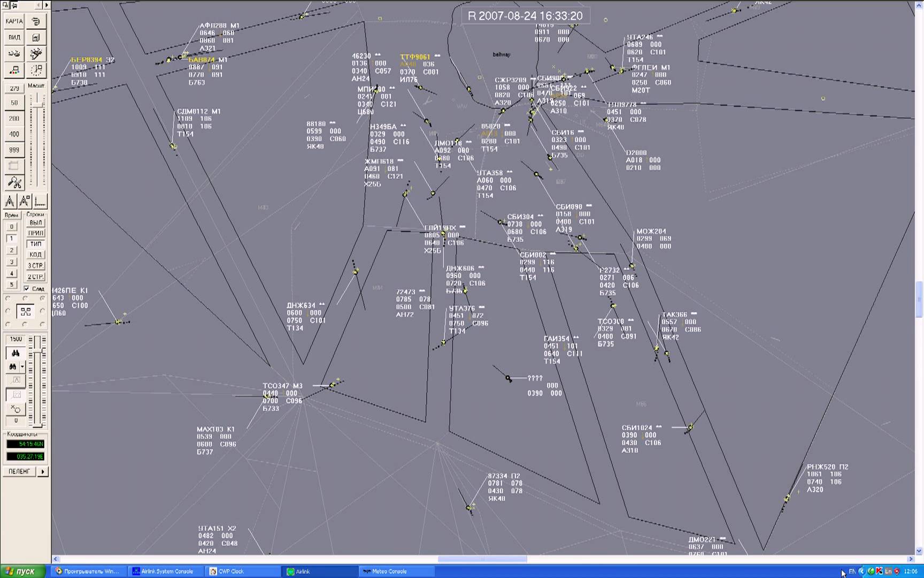The image size is (924, 578).
Task: Toggle the КОД label line button
Action: tap(36, 255)
